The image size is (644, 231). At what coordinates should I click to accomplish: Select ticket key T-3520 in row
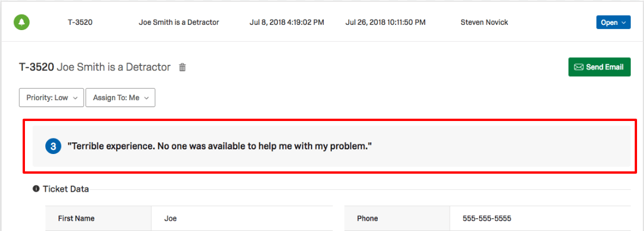pyautogui.click(x=80, y=22)
